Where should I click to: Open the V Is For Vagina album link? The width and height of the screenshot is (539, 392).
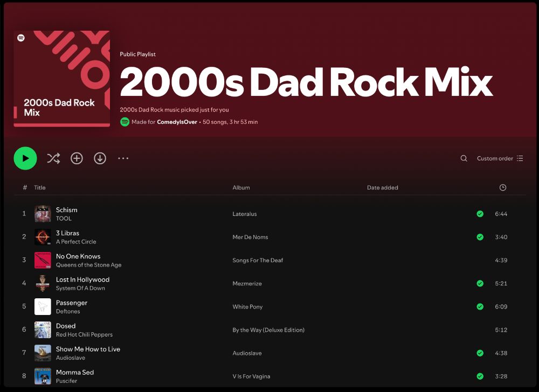point(251,376)
